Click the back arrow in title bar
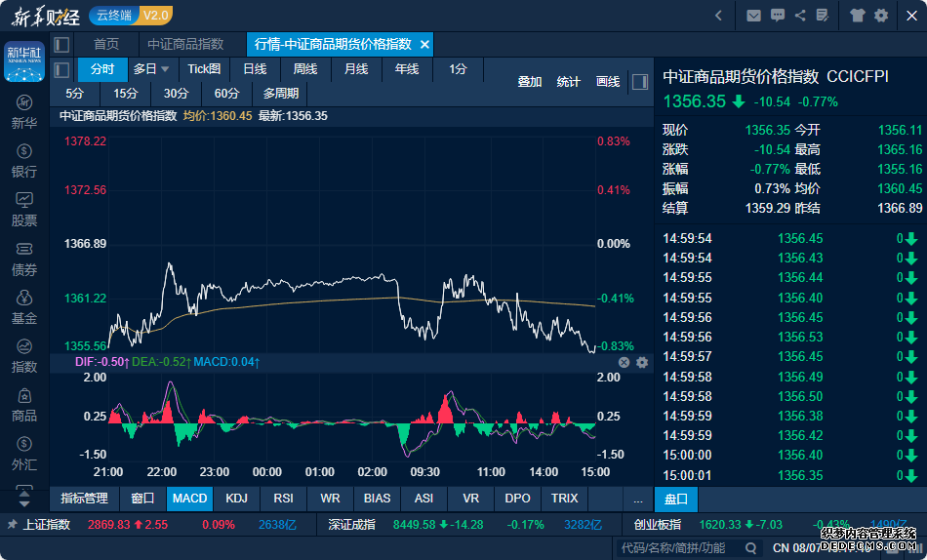The height and width of the screenshot is (560, 927). point(718,16)
